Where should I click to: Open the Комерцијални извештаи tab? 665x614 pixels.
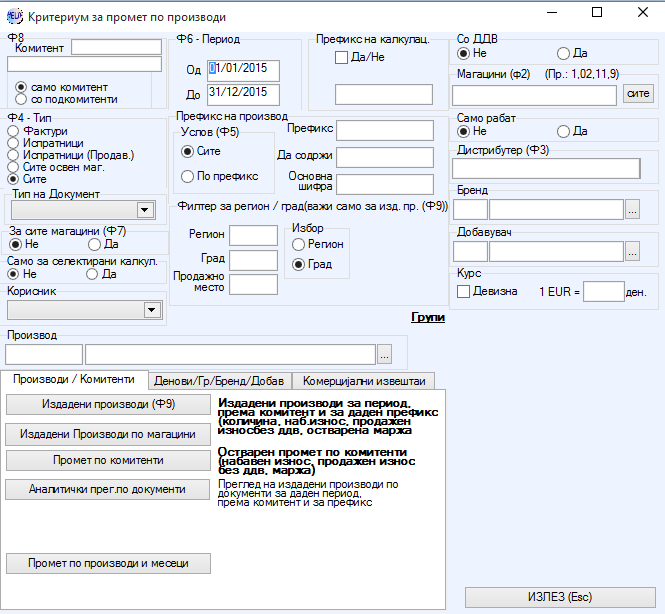364,381
